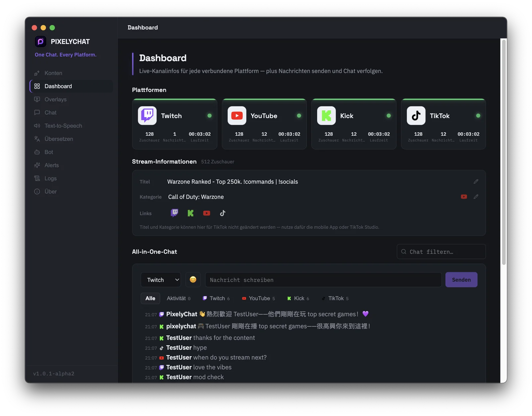Image resolution: width=532 pixels, height=416 pixels.
Task: Select Dashboard in the sidebar
Action: [x=71, y=86]
